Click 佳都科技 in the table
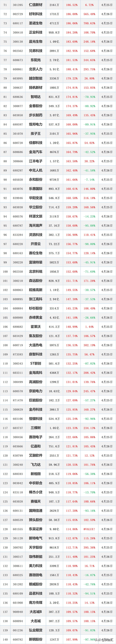The image size is (116, 644). coord(36,143)
